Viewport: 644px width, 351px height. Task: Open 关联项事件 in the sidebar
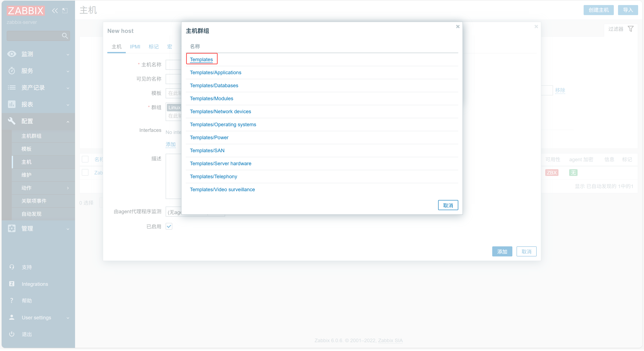pos(34,201)
